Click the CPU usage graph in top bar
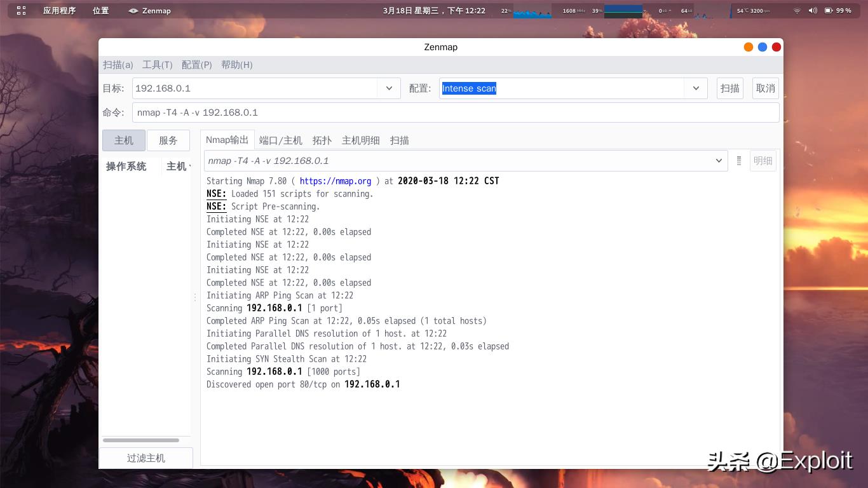Screen dimensions: 868x488 (532, 11)
